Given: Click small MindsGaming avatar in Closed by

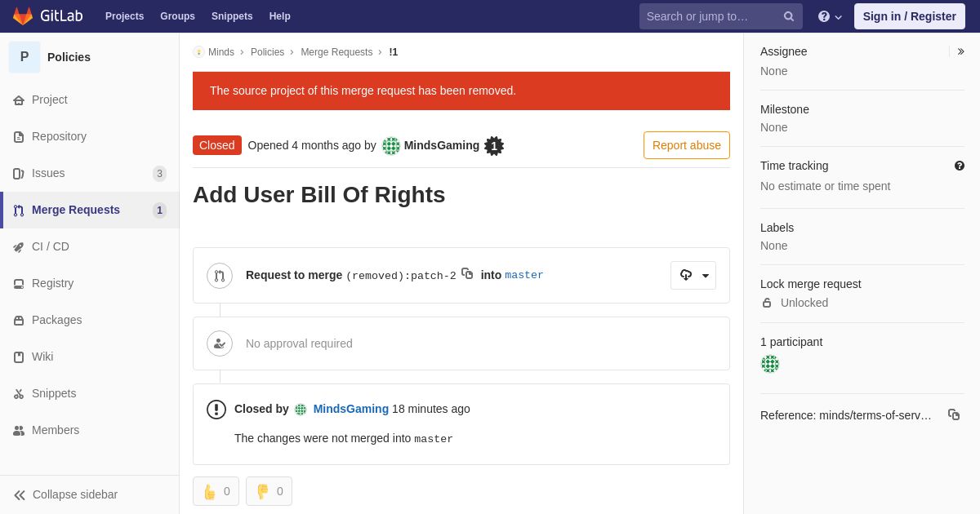Looking at the screenshot, I should 301,410.
